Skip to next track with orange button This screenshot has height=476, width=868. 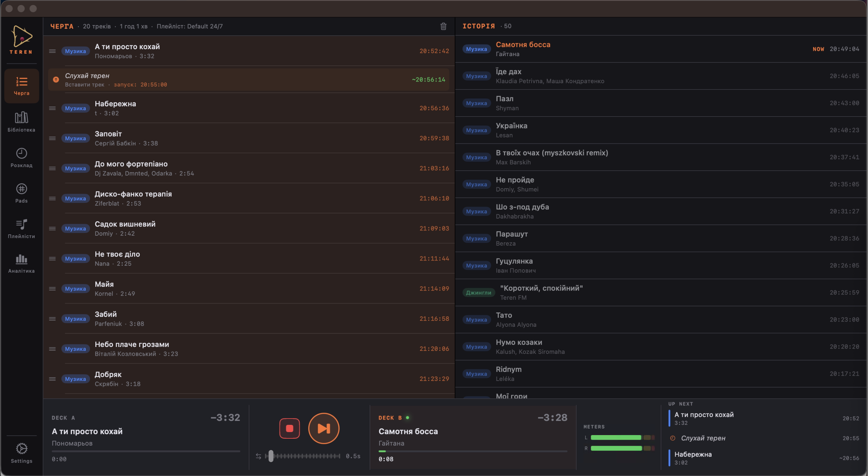coord(323,428)
